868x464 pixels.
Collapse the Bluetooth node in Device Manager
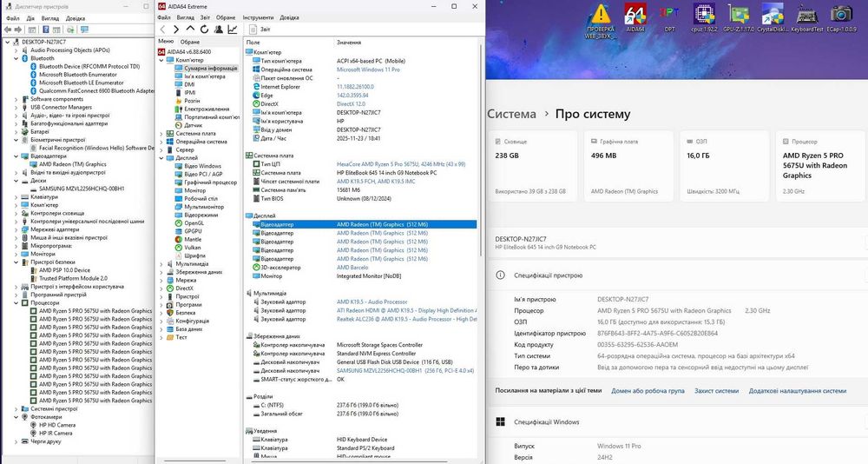[x=16, y=58]
